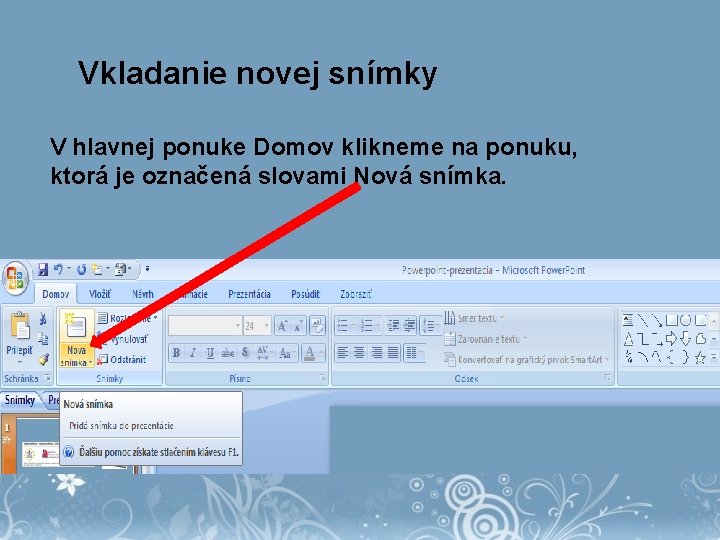This screenshot has height=540, width=720.
Task: Align text right
Action: pos(377,353)
